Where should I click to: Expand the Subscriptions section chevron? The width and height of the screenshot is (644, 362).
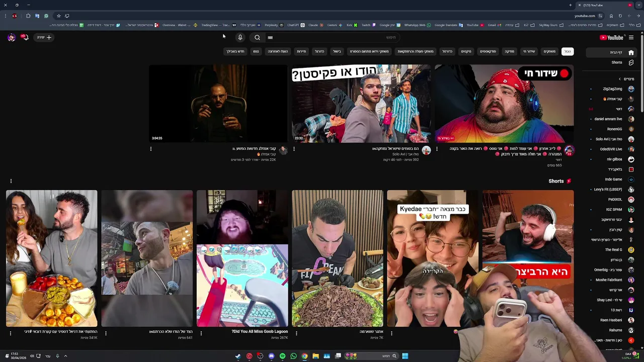pos(620,79)
